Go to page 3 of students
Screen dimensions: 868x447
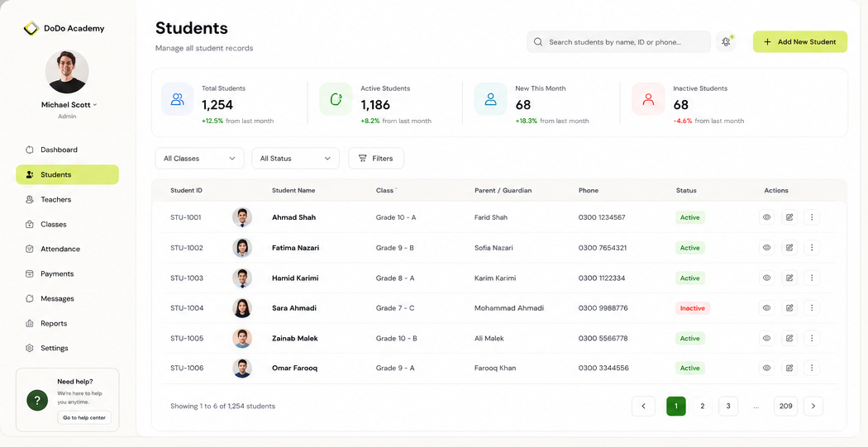728,406
